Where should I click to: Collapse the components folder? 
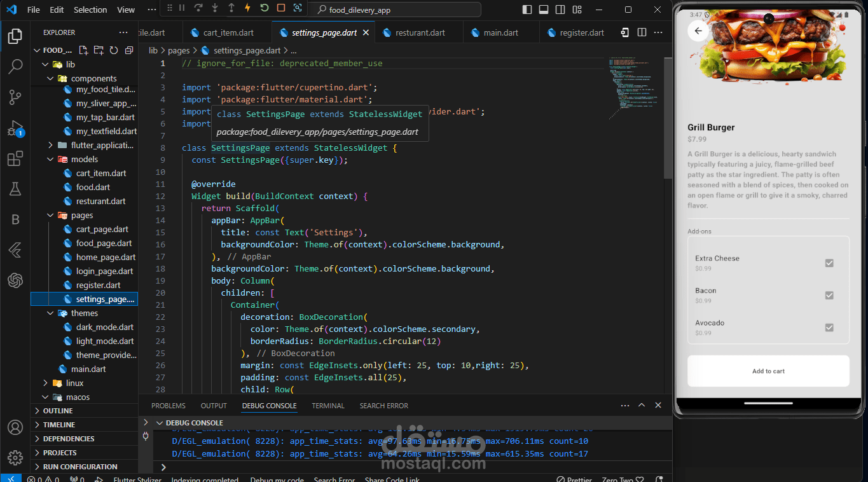click(50, 78)
